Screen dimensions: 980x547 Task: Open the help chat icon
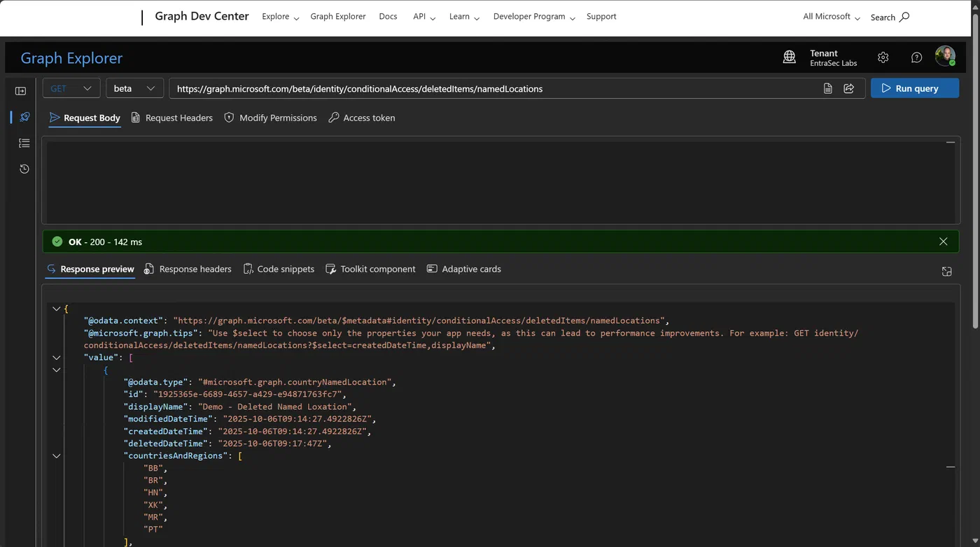(x=916, y=57)
